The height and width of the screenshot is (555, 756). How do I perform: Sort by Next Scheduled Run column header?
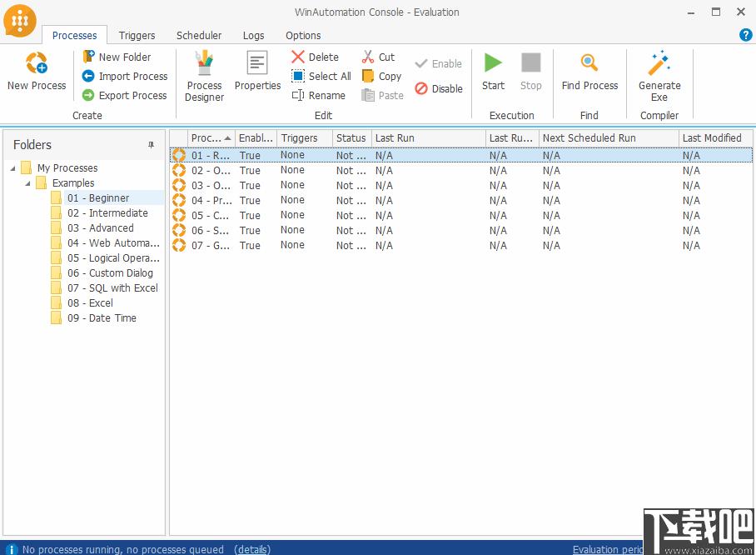[609, 138]
